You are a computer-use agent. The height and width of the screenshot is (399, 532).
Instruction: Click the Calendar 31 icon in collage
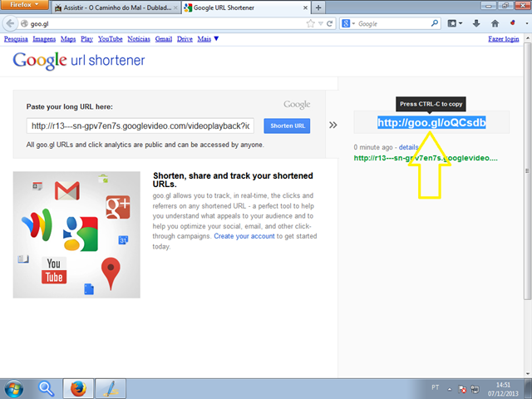tap(123, 240)
